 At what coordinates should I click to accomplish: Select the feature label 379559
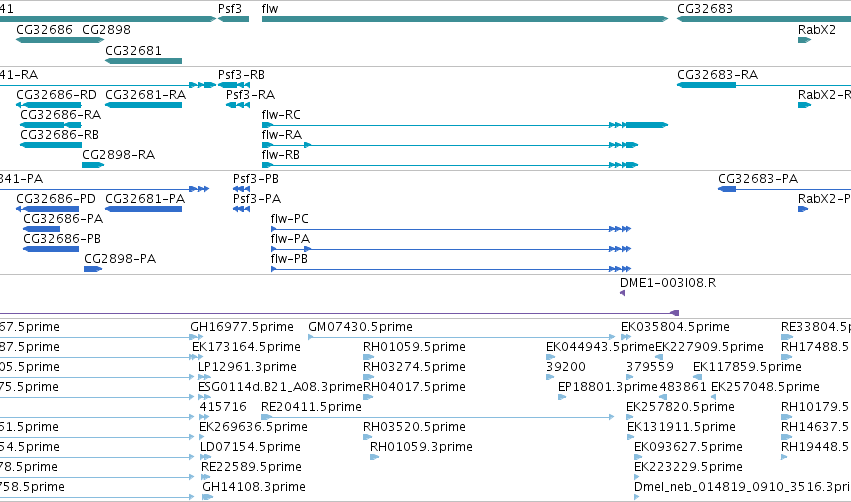click(650, 367)
